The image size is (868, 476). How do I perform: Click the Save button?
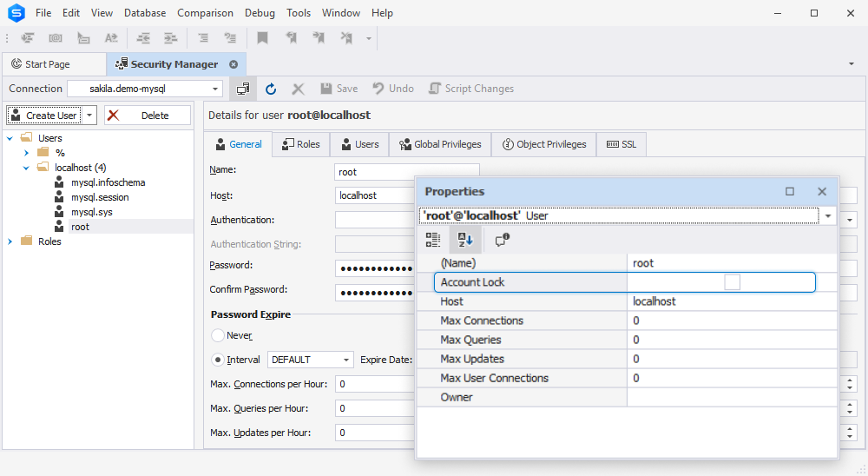(x=339, y=89)
